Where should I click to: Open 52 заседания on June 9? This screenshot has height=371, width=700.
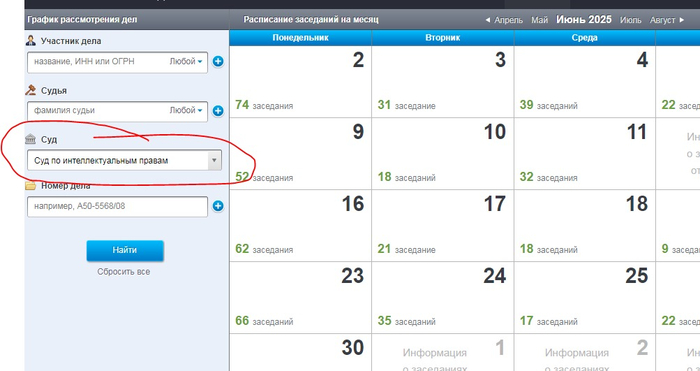tap(264, 177)
